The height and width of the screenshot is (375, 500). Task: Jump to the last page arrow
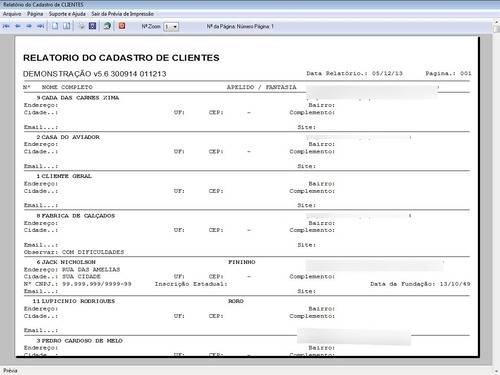[41, 26]
